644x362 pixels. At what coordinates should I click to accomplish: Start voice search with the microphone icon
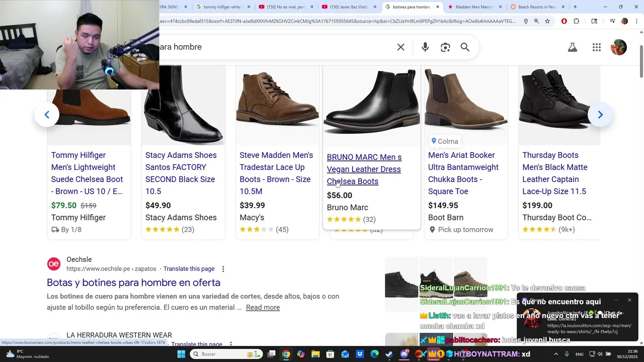tap(425, 47)
